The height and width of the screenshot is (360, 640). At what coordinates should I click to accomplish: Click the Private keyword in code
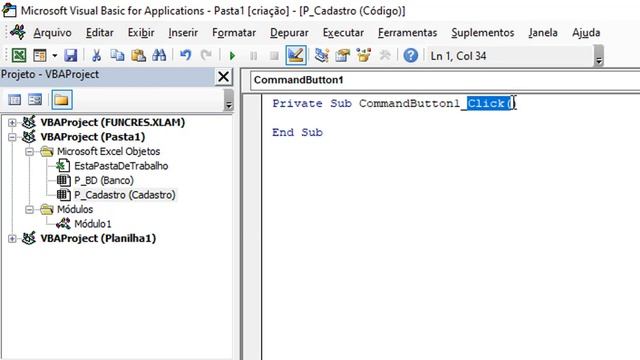coord(297,103)
